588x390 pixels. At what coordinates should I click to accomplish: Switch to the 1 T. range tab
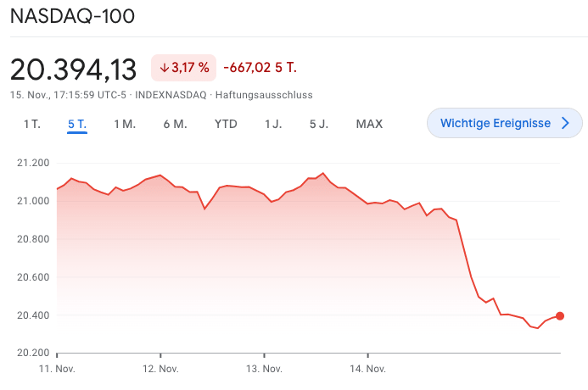(x=32, y=124)
